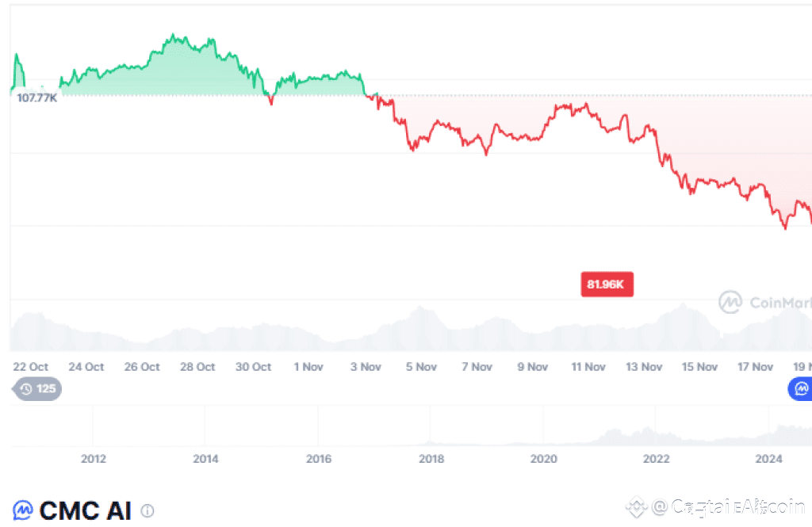Click the Binance watermark logo icon

point(635,506)
